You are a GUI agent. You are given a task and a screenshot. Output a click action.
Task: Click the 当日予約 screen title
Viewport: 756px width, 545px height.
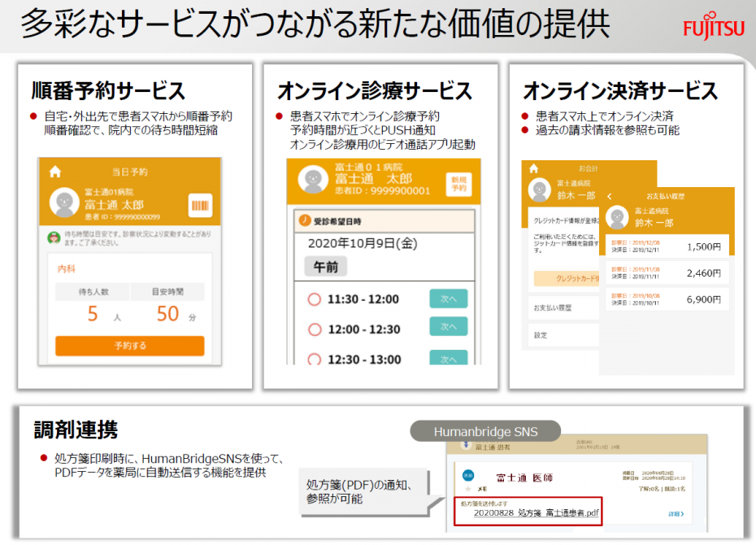[130, 172]
